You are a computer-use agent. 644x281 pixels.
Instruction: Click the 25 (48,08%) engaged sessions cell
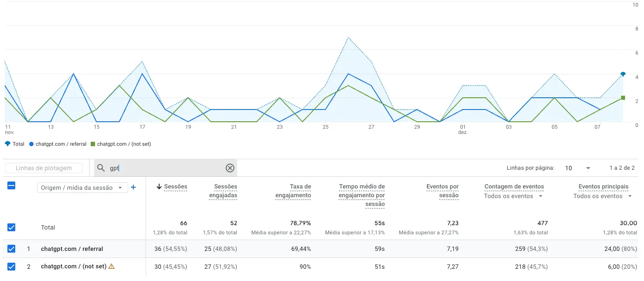(221, 249)
